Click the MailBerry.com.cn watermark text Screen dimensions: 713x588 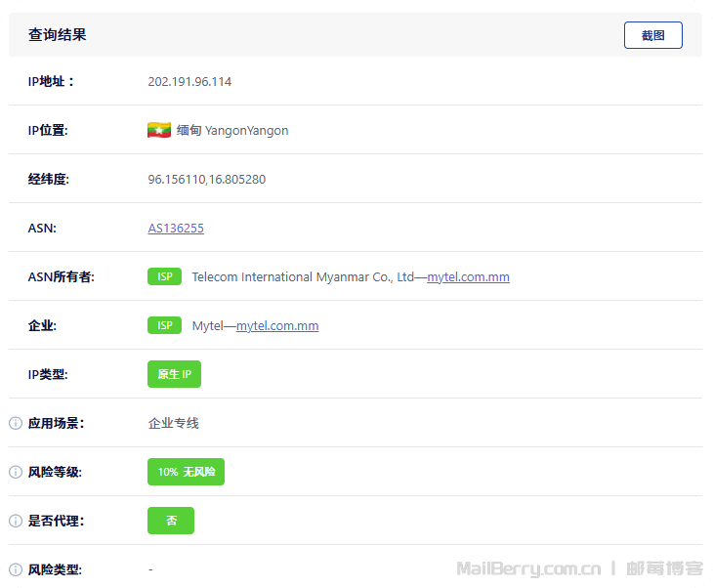point(528,568)
